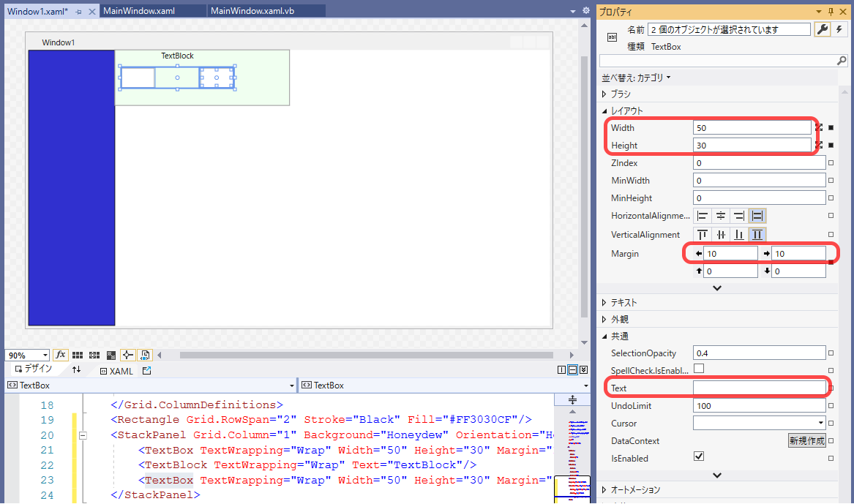Image resolution: width=854 pixels, height=504 pixels.
Task: Toggle effect rendering with the fx designer icon
Action: pyautogui.click(x=61, y=355)
